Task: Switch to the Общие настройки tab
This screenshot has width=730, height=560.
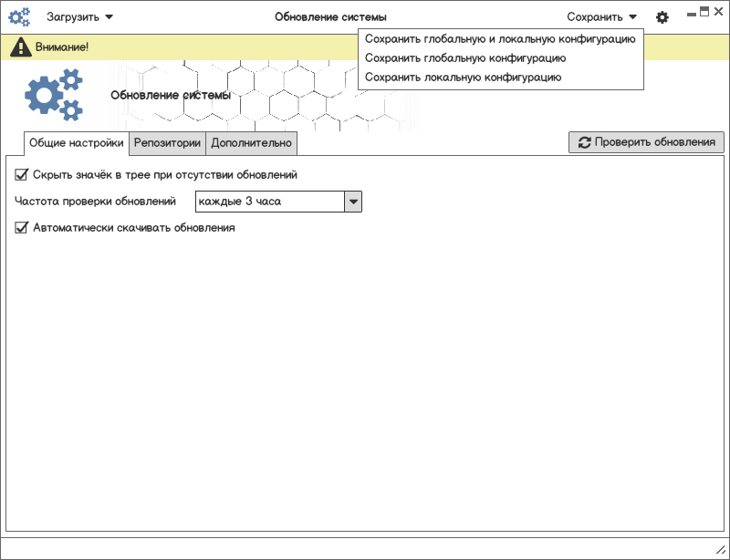Action: (77, 143)
